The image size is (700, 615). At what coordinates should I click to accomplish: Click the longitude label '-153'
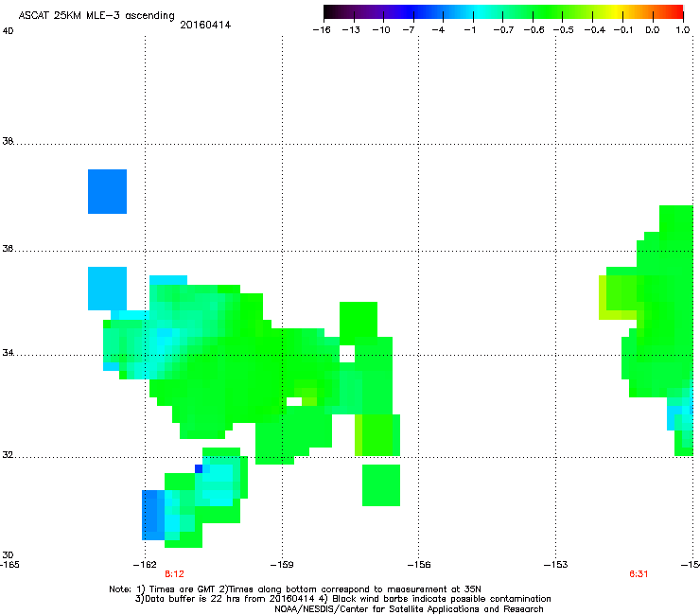(556, 565)
